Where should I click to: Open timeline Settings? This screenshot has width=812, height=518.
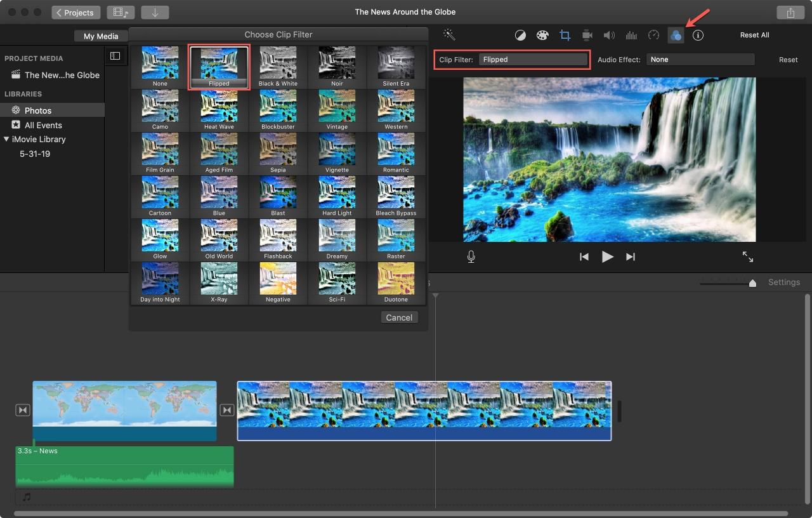click(784, 282)
